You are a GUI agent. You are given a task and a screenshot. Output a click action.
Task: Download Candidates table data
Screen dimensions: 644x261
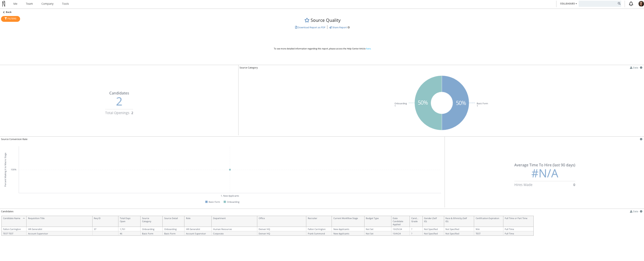pos(634,212)
